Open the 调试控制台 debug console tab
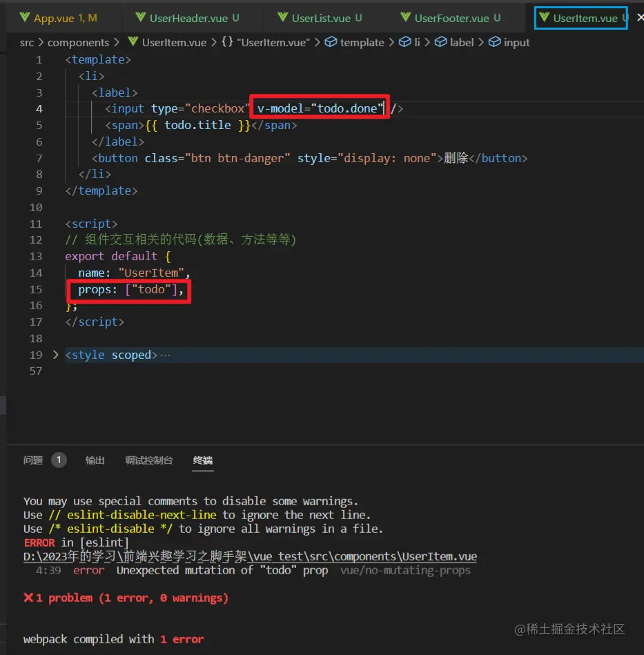The image size is (644, 655). point(148,460)
